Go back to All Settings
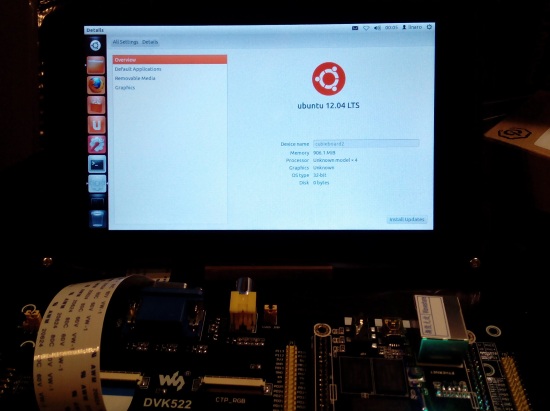 tap(125, 42)
